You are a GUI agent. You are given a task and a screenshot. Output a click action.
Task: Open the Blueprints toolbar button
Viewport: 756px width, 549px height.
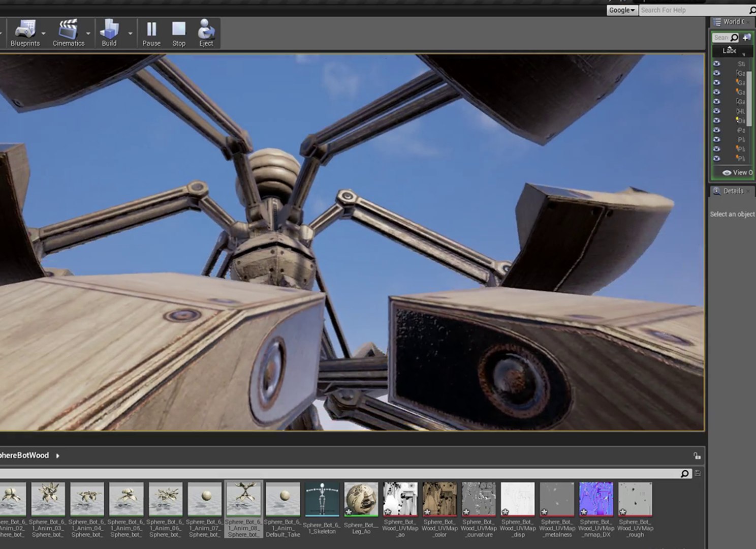[25, 34]
